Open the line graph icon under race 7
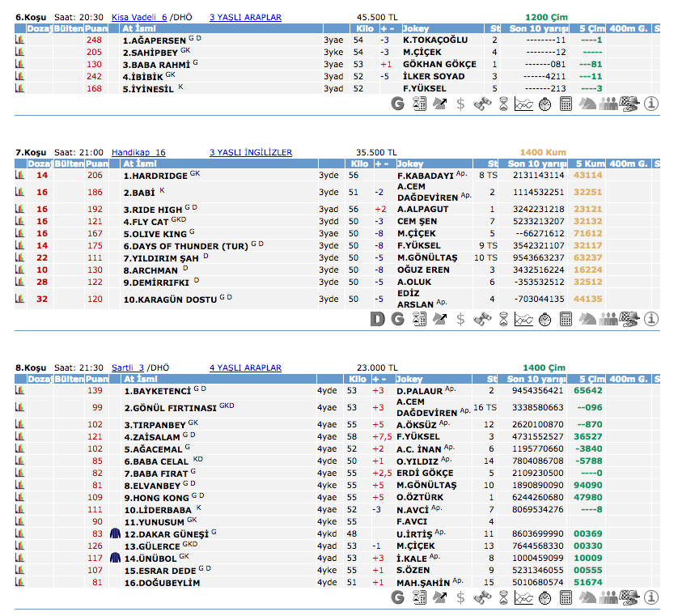 click(x=523, y=319)
